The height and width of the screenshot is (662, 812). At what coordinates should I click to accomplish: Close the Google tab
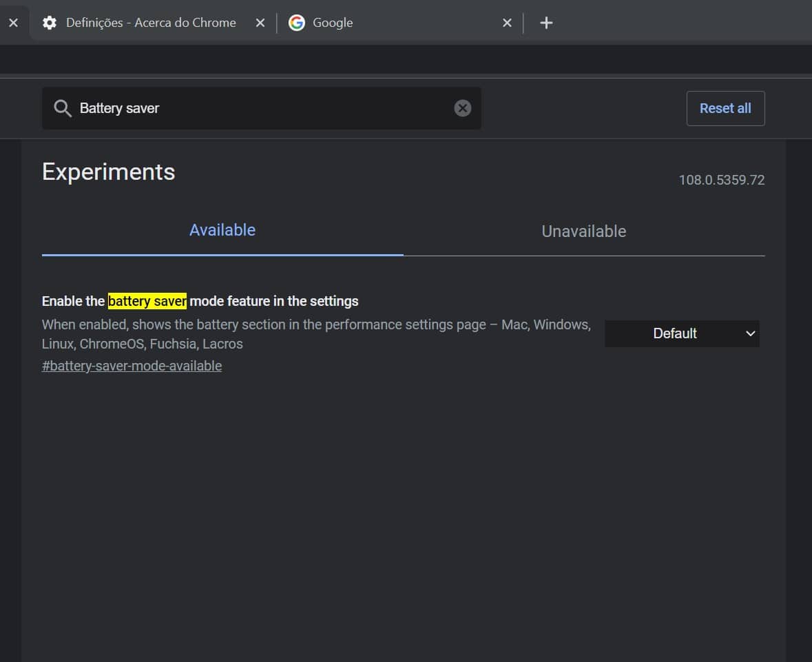507,23
